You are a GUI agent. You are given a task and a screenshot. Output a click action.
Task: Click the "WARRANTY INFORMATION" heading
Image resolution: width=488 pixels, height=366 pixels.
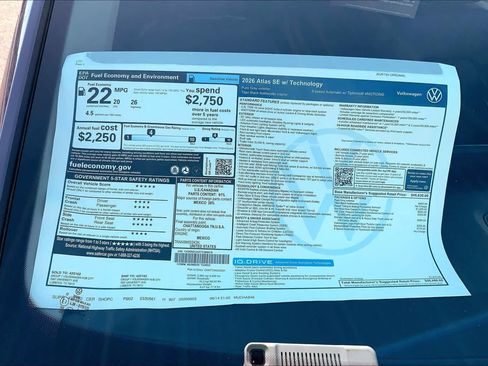coord(360,107)
